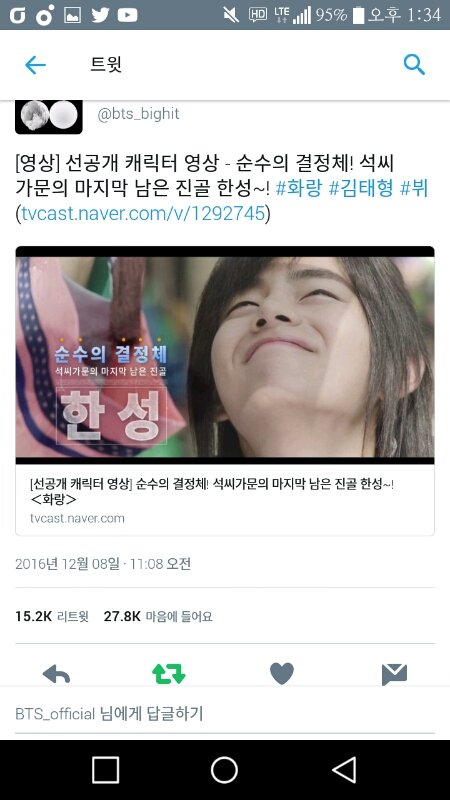Tap the back arrow icon
The height and width of the screenshot is (800, 450).
pos(35,65)
